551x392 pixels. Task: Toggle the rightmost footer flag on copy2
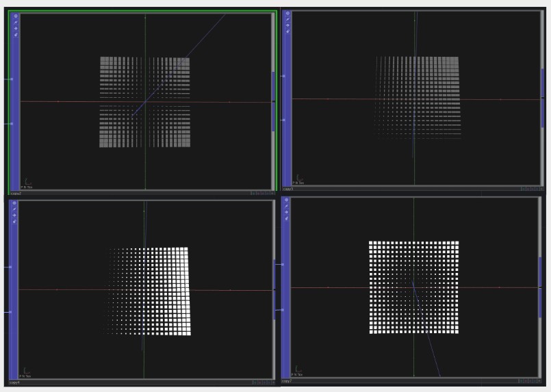(272, 194)
